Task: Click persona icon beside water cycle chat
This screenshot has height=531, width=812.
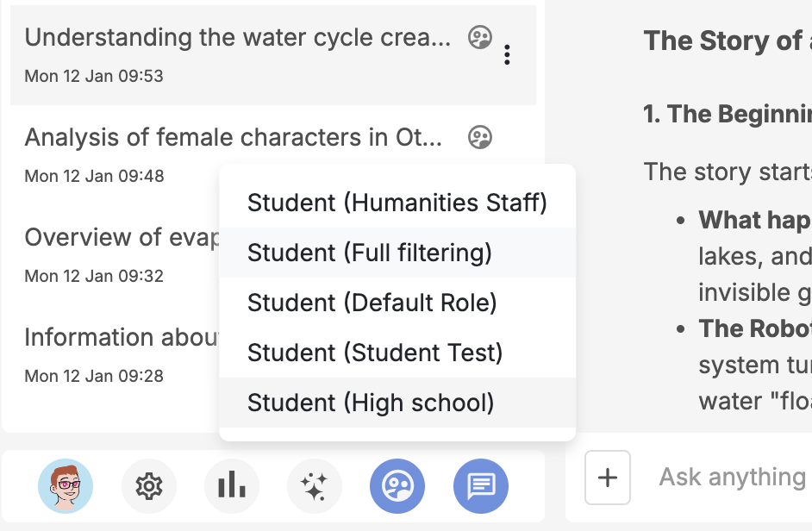Action: 480,37
